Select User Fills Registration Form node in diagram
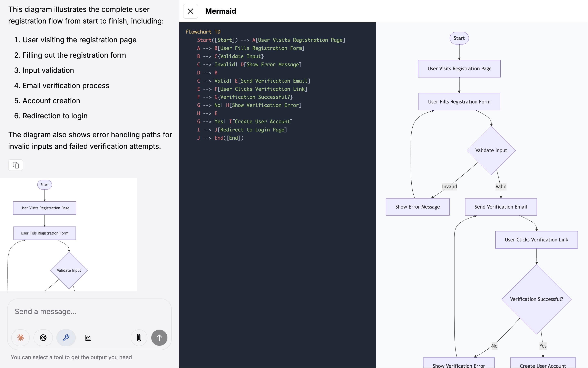 [459, 102]
